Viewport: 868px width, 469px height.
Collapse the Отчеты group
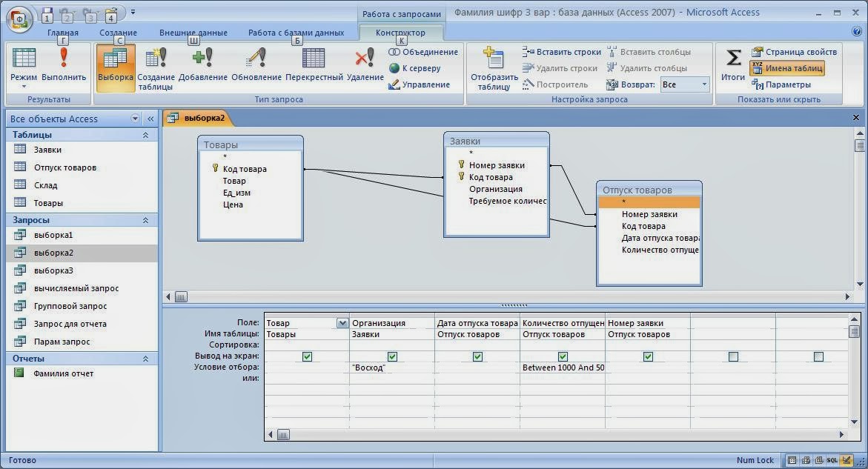point(145,359)
